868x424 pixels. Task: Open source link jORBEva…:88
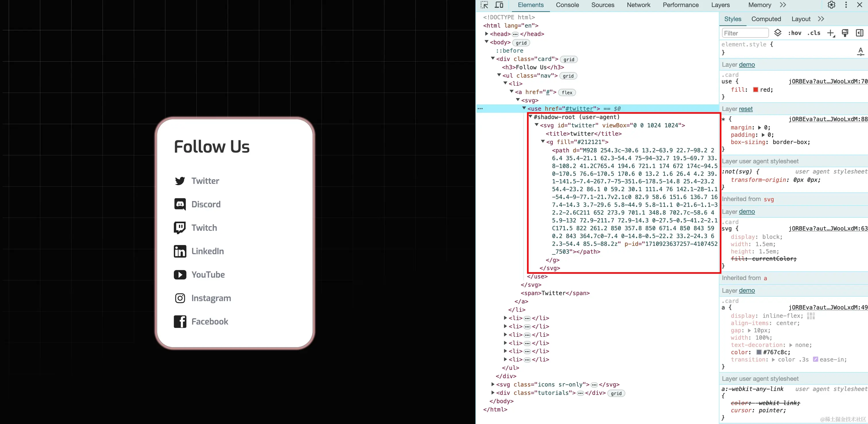pos(828,119)
